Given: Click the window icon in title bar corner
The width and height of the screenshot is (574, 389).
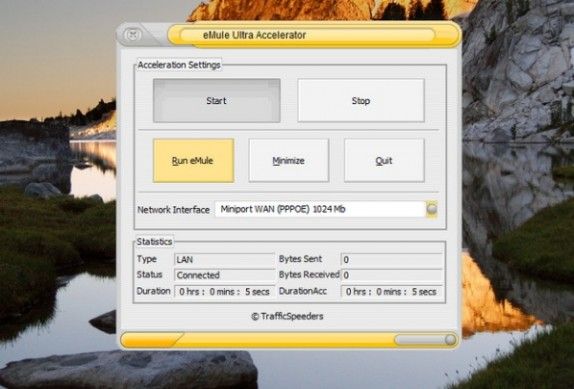Looking at the screenshot, I should coord(133,35).
